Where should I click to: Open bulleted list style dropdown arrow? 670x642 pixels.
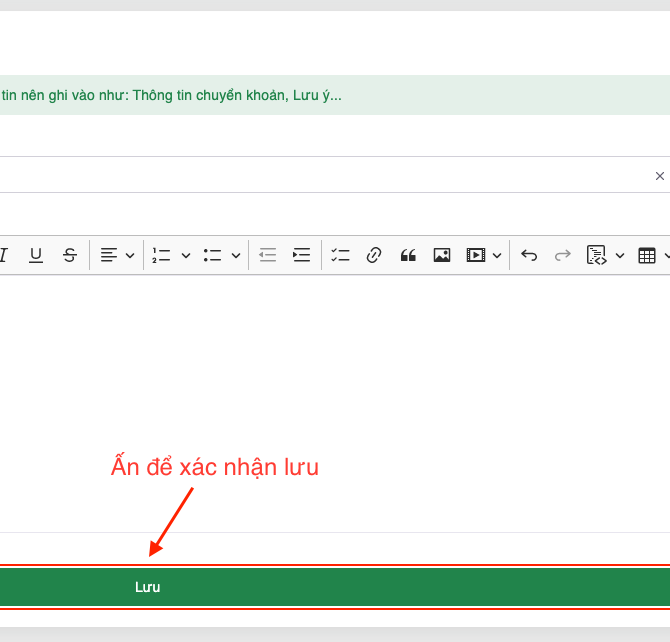click(236, 255)
